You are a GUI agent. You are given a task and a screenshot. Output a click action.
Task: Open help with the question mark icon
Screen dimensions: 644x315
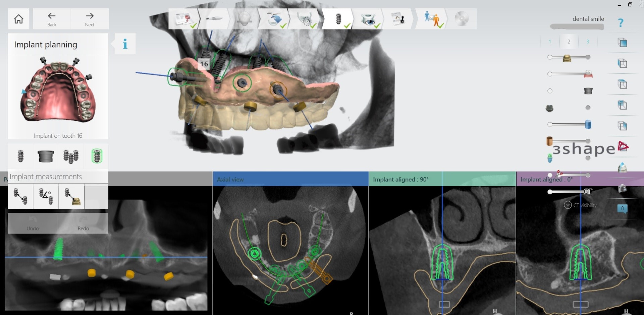tap(621, 23)
